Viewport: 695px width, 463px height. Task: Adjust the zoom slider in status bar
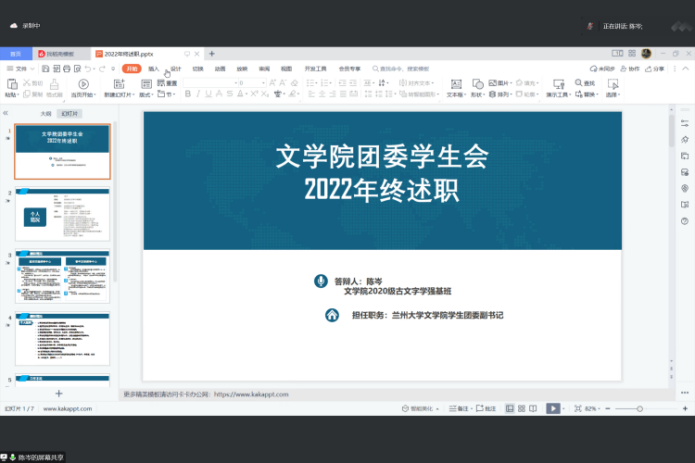point(640,408)
